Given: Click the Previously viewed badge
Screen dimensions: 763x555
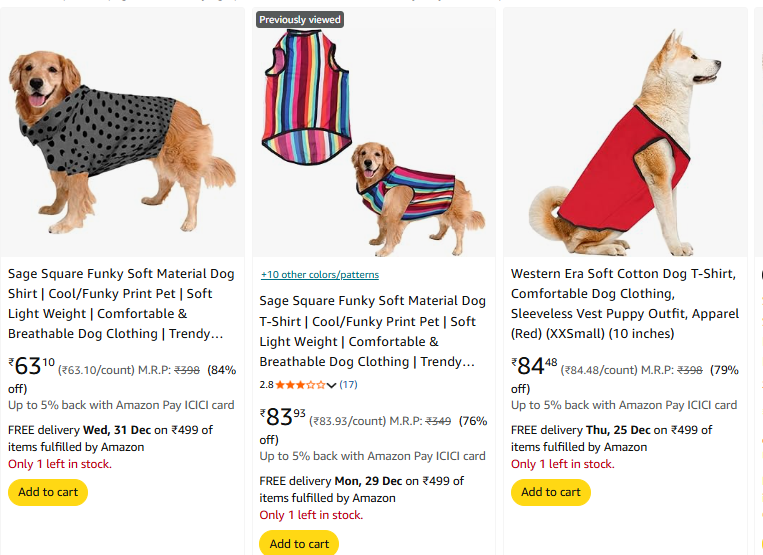Looking at the screenshot, I should click(300, 20).
